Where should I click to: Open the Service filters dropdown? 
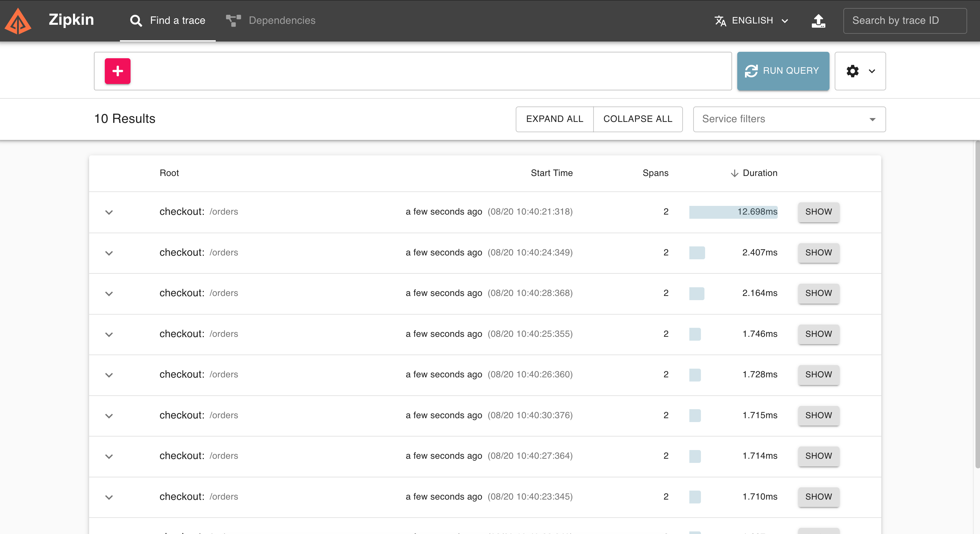789,119
